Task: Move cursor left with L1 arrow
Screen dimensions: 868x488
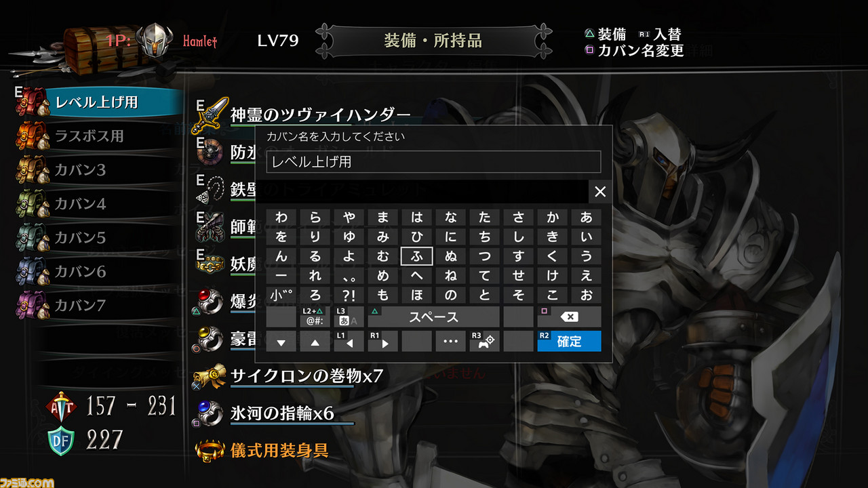Action: [349, 341]
